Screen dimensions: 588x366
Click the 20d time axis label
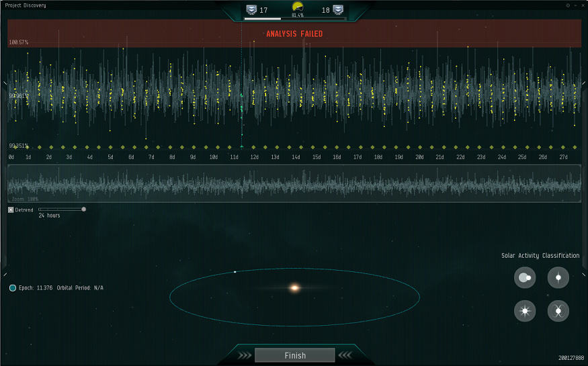pos(419,157)
